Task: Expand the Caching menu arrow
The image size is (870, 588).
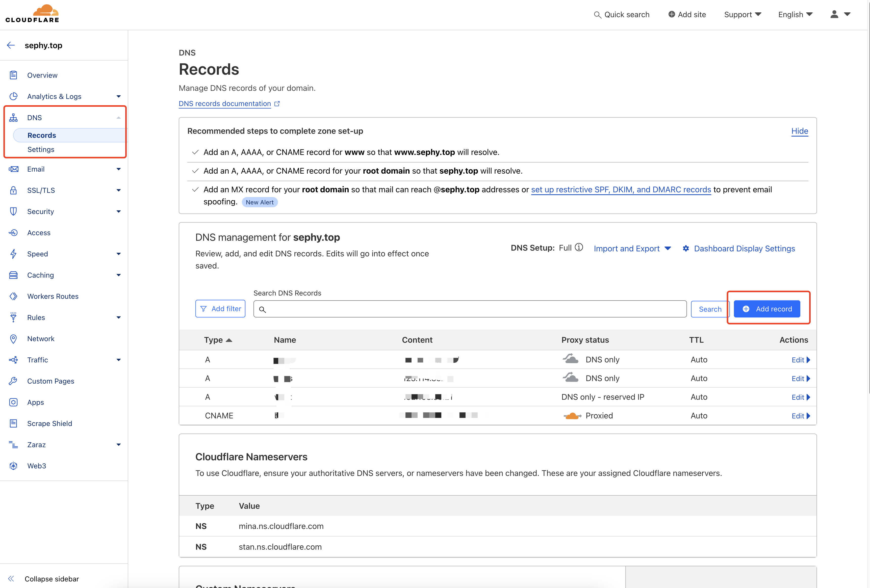Action: [119, 275]
